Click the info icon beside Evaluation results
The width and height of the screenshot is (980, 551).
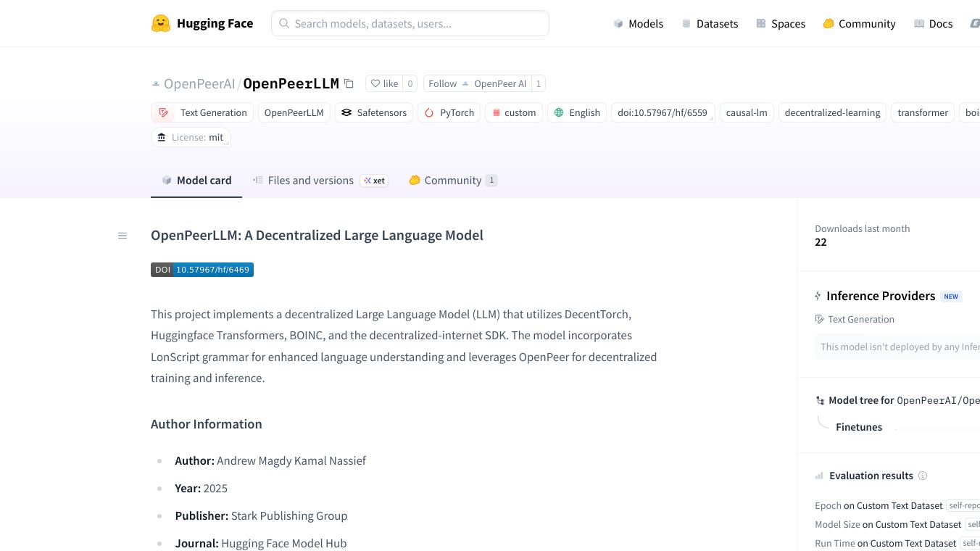point(923,476)
